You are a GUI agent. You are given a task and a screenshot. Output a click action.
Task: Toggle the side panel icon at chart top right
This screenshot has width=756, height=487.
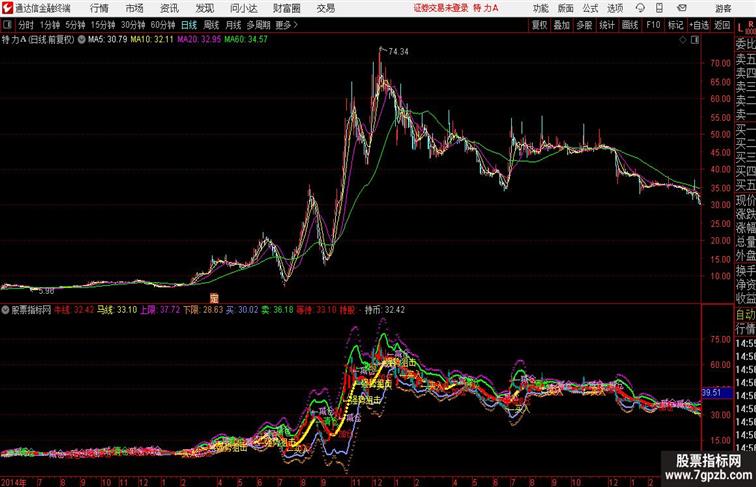point(695,40)
